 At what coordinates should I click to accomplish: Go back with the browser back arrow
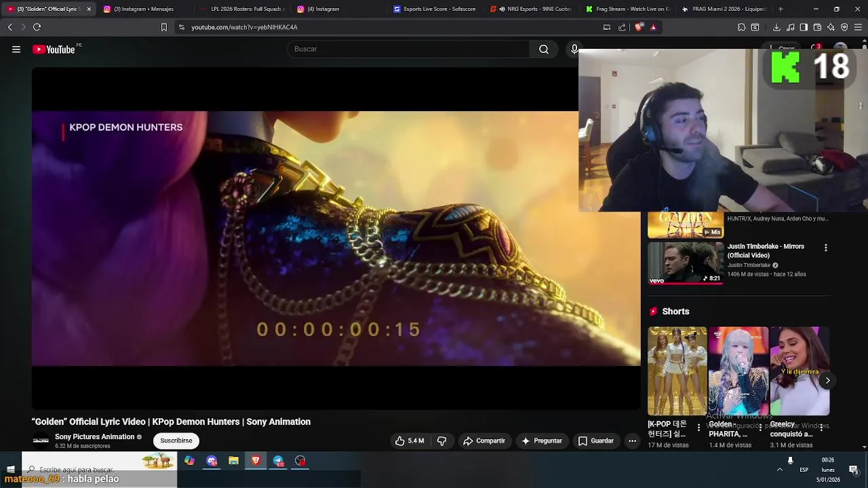10,27
